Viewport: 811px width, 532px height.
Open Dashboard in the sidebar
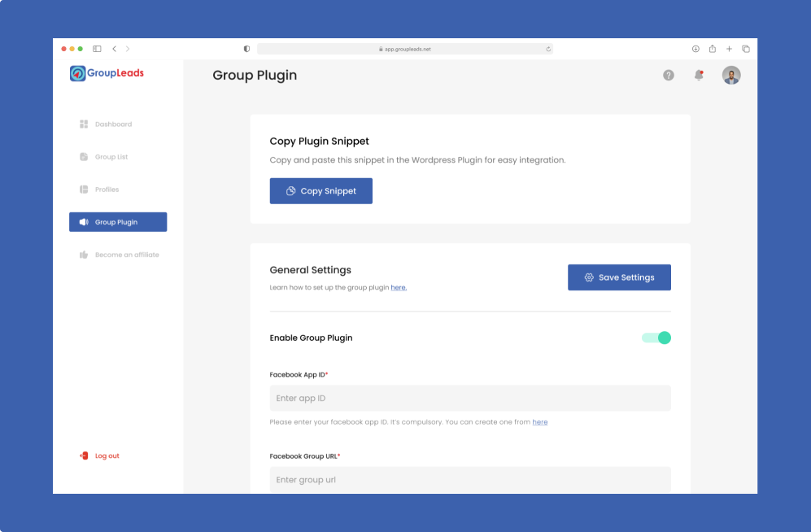point(113,124)
